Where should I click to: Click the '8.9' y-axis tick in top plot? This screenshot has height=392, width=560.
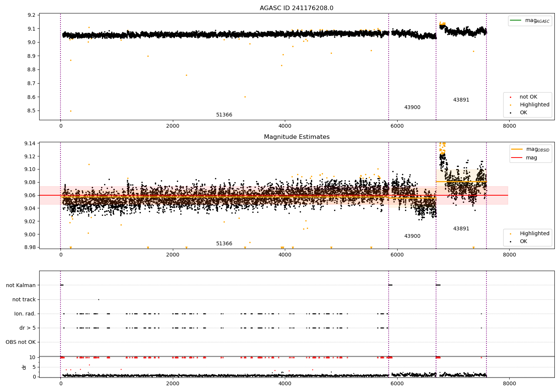[32, 56]
